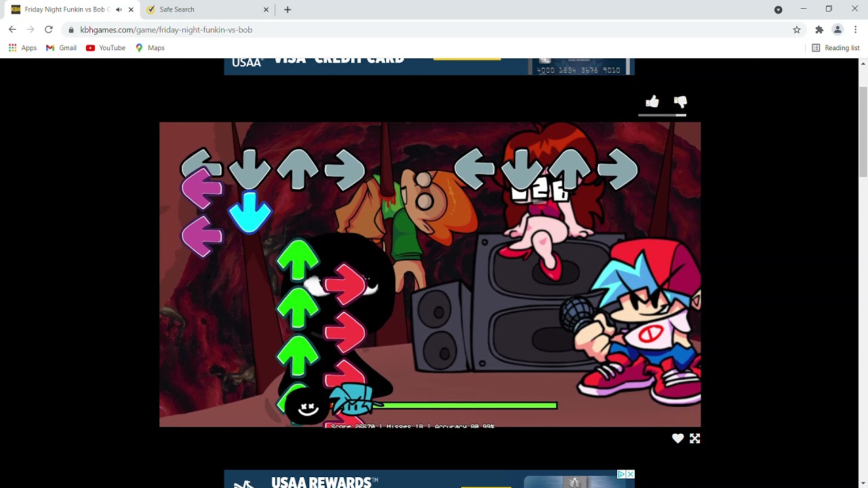The image size is (868, 488).
Task: Click the thumbs down dislike icon
Action: 680,102
